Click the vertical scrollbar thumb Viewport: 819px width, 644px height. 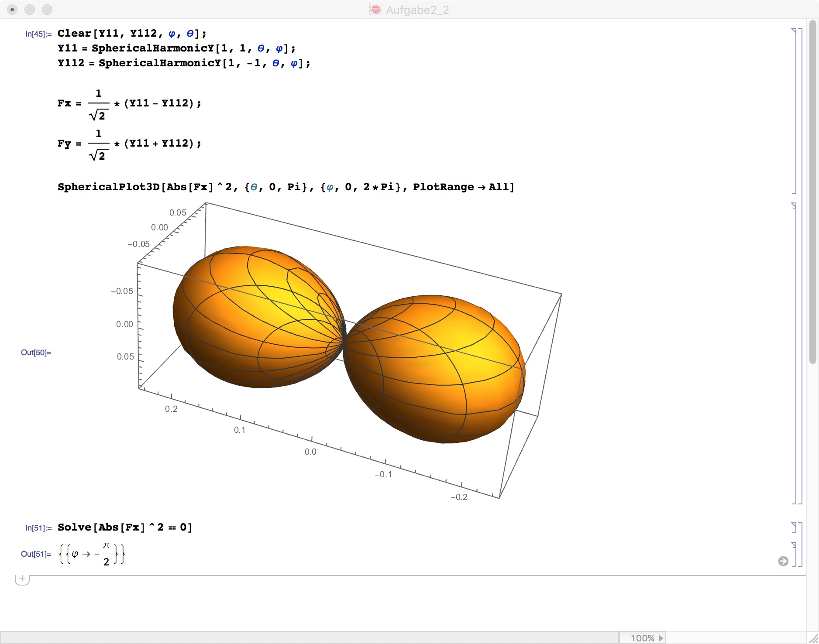(x=812, y=192)
